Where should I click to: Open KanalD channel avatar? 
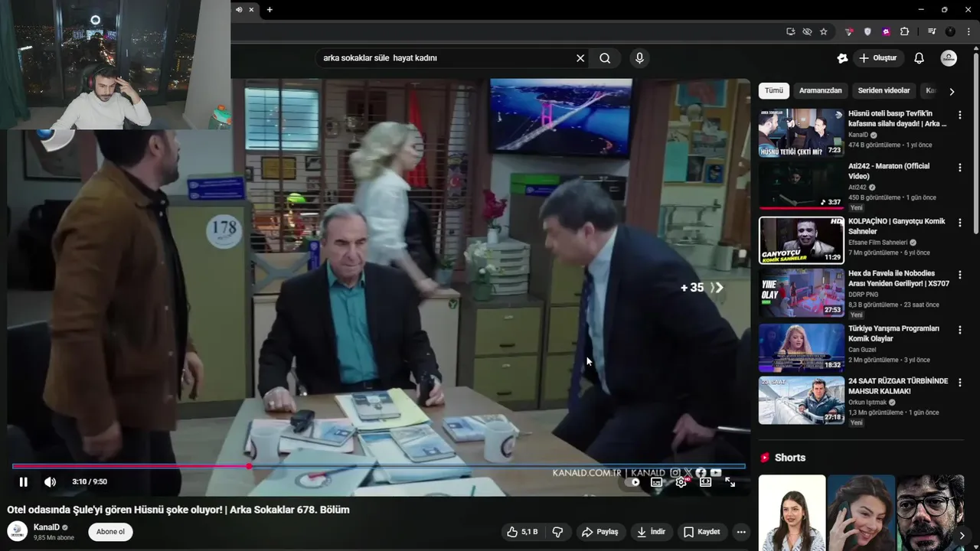tap(17, 532)
